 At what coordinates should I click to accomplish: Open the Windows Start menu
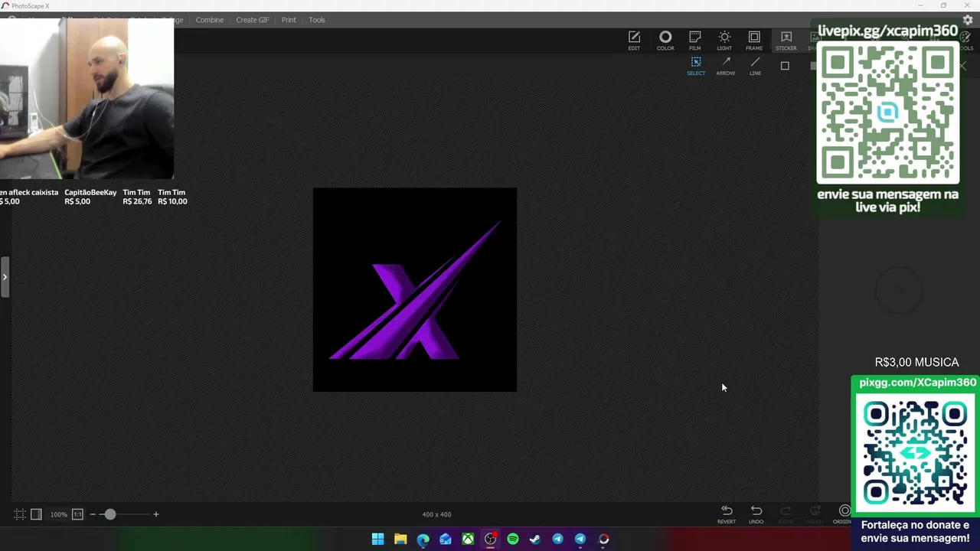[x=377, y=540]
